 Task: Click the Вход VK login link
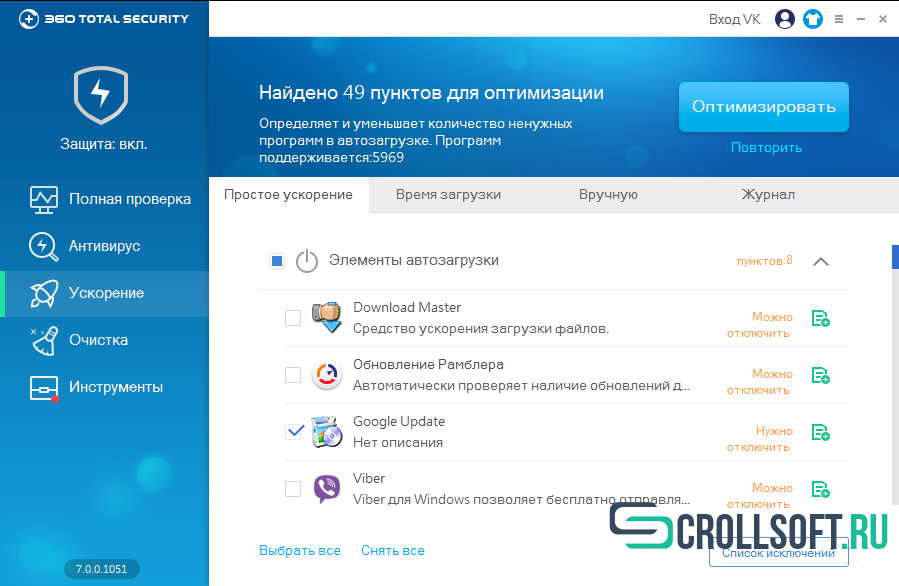[x=734, y=19]
